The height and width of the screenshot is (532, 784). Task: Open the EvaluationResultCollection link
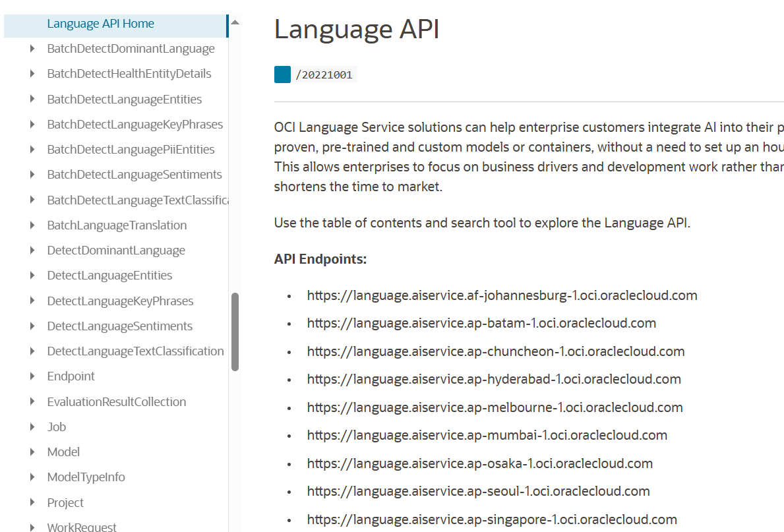click(117, 401)
